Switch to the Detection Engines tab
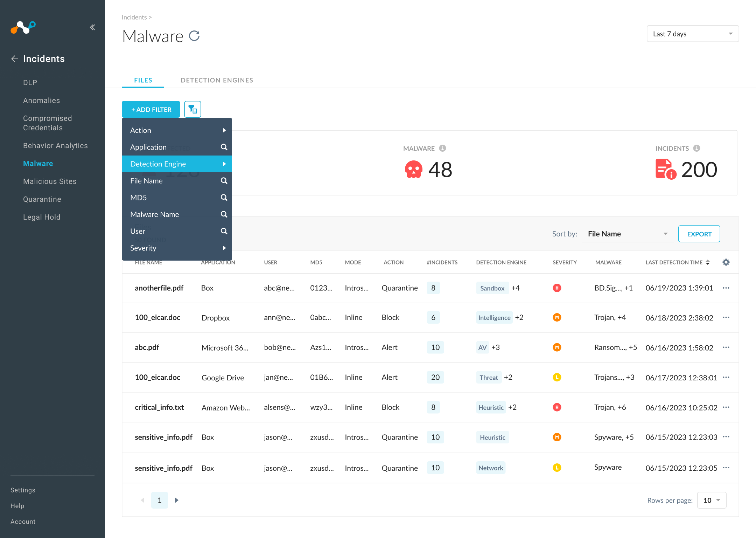The width and height of the screenshot is (756, 538). click(x=217, y=80)
